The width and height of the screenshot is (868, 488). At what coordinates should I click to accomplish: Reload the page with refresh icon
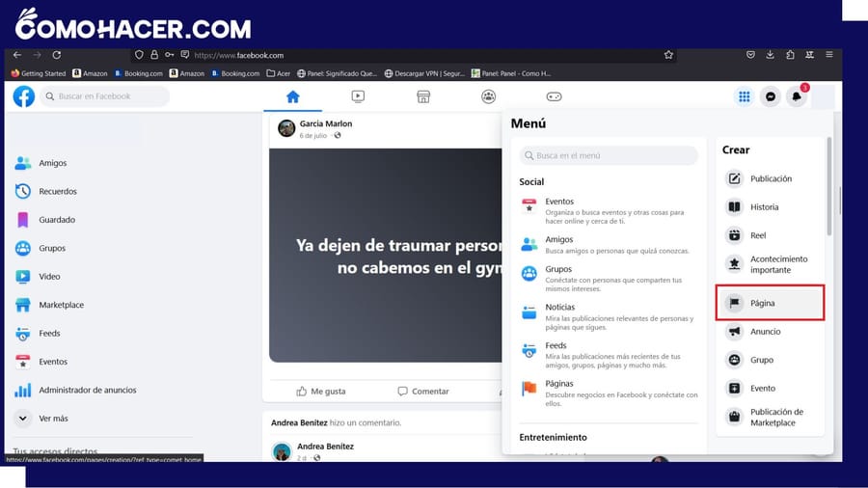pos(57,55)
